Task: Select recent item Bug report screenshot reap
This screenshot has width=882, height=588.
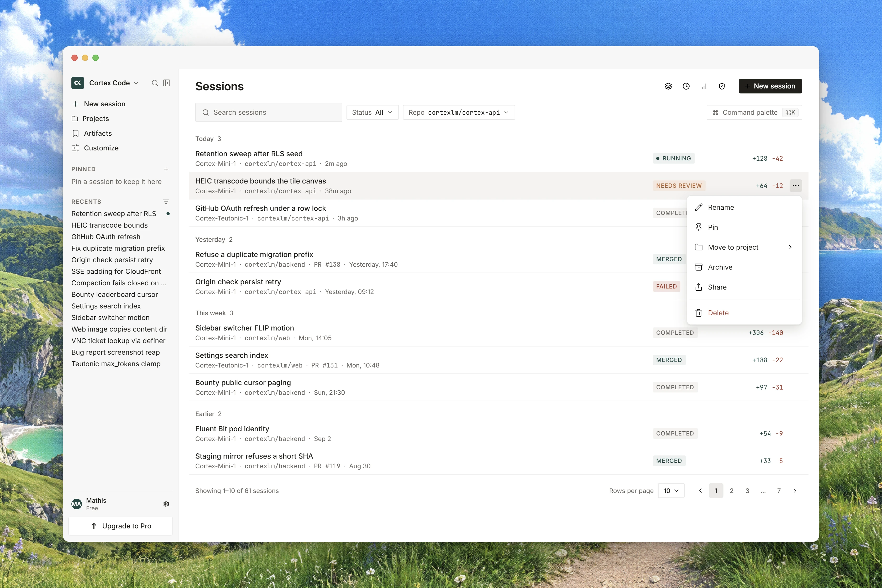Action: 120,352
